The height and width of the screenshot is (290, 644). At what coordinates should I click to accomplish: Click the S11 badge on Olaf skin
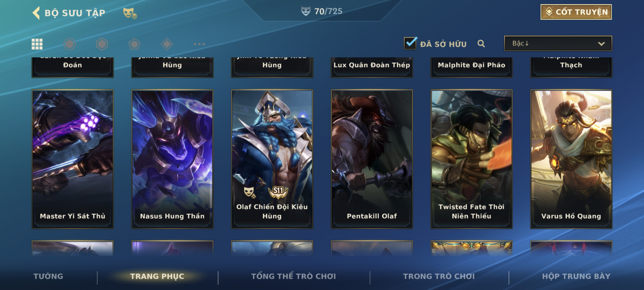point(278,192)
